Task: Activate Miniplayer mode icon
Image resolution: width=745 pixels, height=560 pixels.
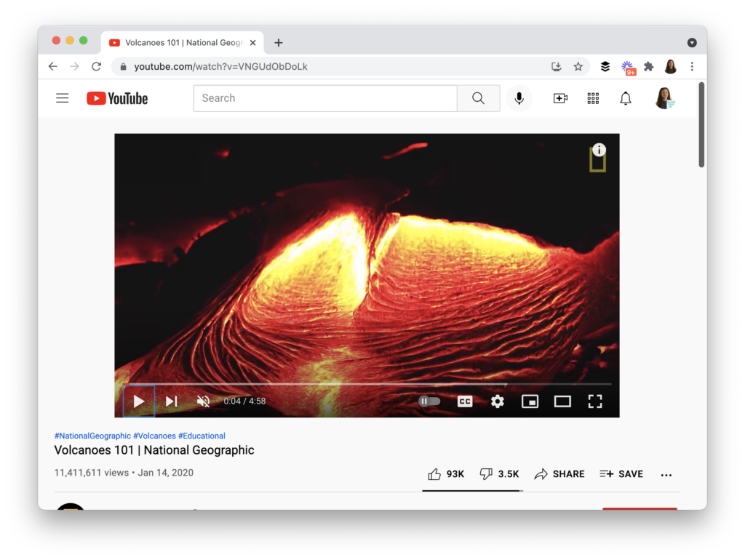Action: [x=530, y=401]
